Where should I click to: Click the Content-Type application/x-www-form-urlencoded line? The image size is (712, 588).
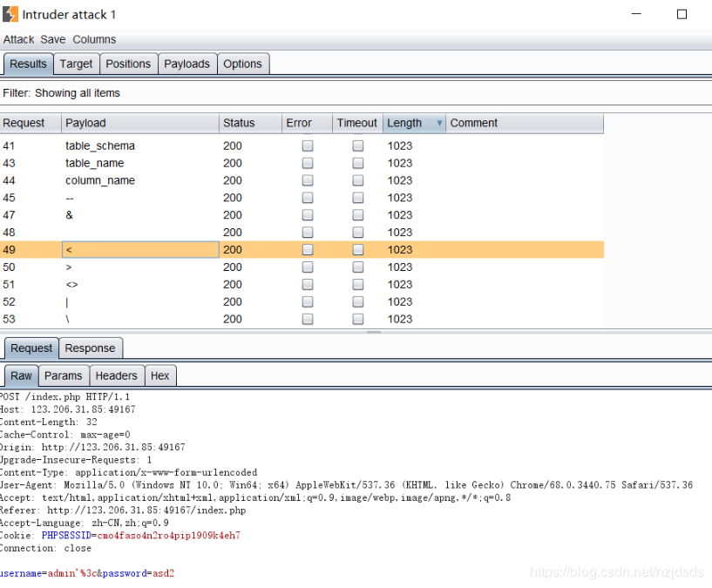pyautogui.click(x=128, y=472)
